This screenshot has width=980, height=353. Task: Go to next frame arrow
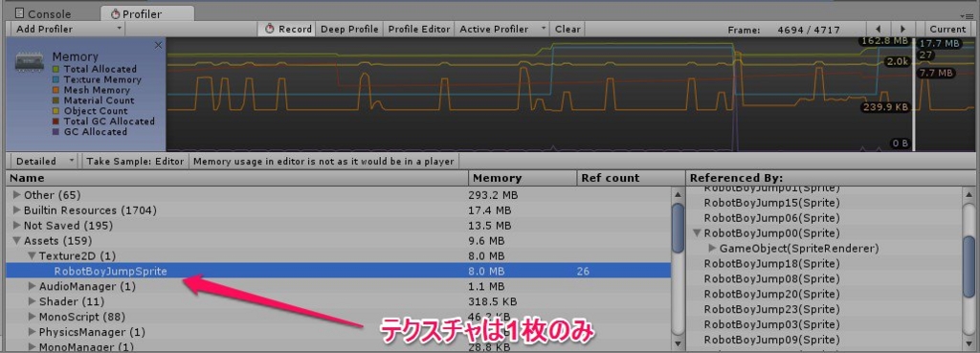(902, 29)
